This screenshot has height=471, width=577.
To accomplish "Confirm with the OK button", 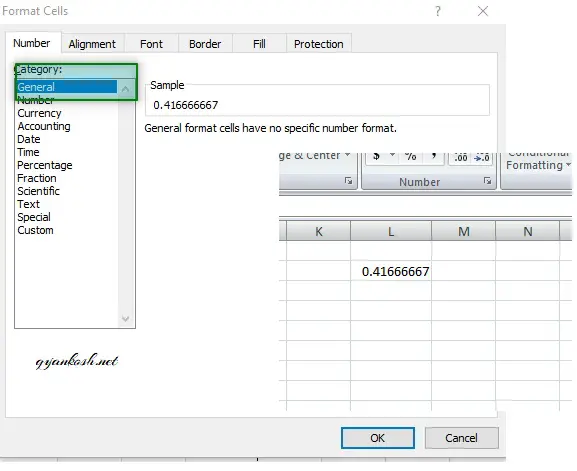I will pyautogui.click(x=378, y=438).
